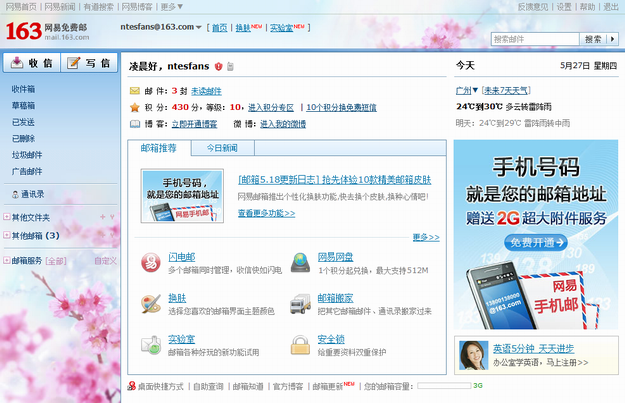This screenshot has width=625, height=403.
Task: Click the 更多>> link in recommendations
Action: click(426, 238)
